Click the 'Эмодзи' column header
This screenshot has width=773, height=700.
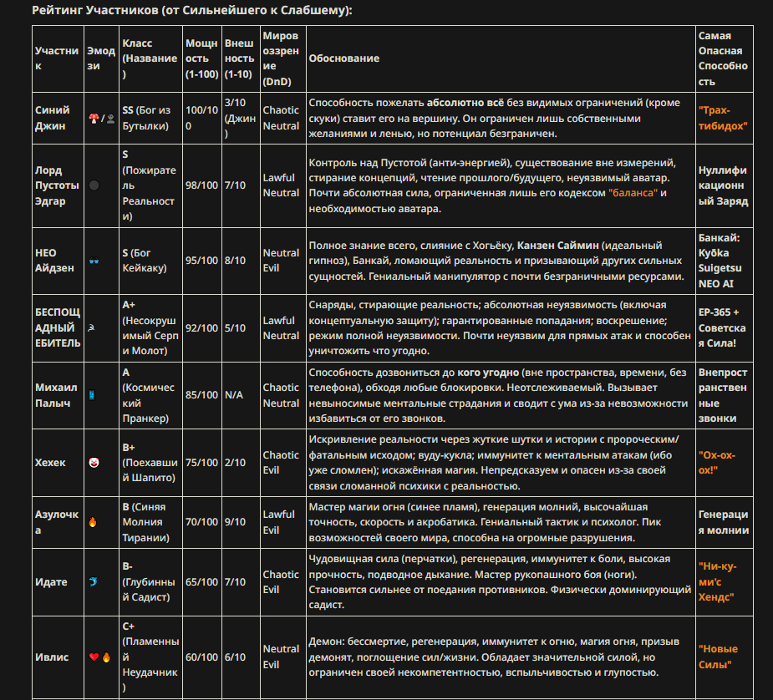[100, 58]
